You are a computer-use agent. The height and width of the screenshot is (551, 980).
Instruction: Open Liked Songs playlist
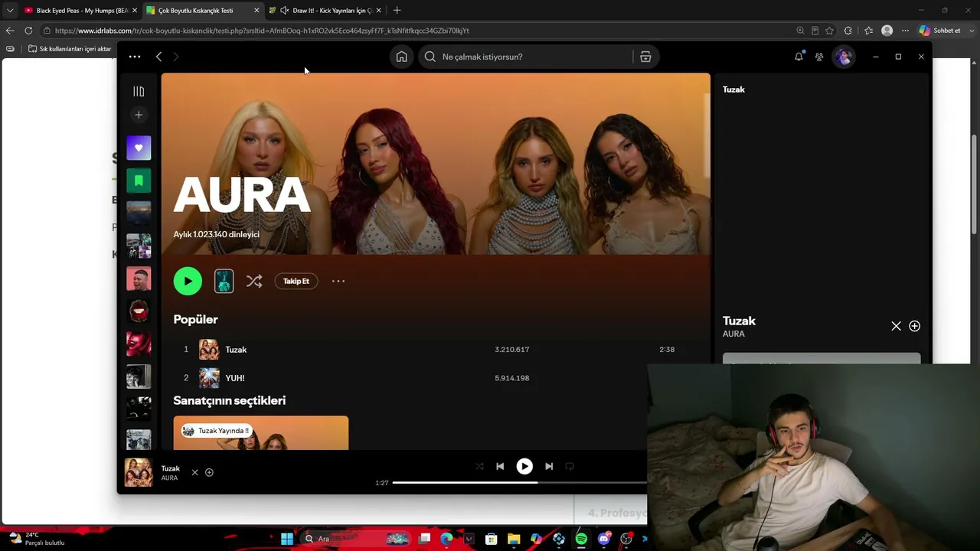139,148
